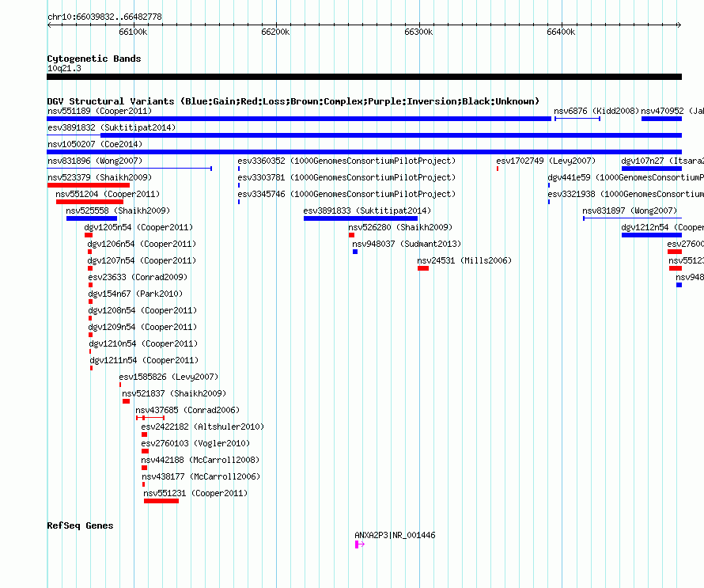This screenshot has width=704, height=588.
Task: Select the red bar under nsv523379
Action: 89,185
